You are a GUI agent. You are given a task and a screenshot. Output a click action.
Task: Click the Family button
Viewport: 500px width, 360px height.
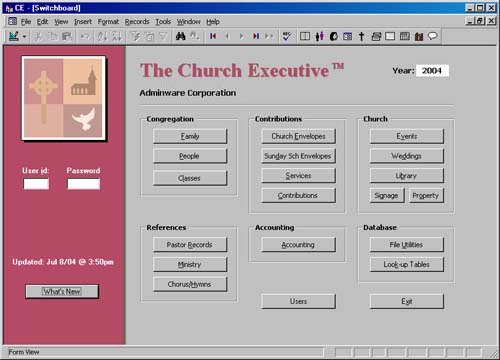pyautogui.click(x=190, y=136)
